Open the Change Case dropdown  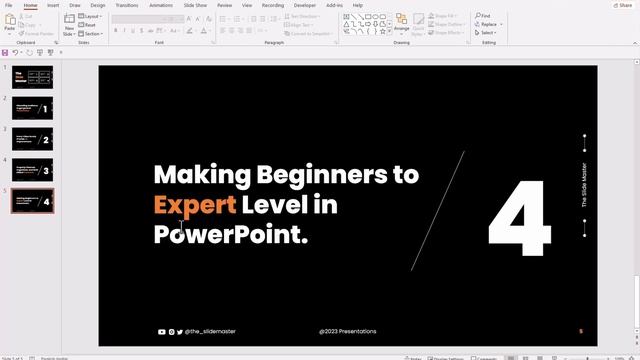(174, 31)
